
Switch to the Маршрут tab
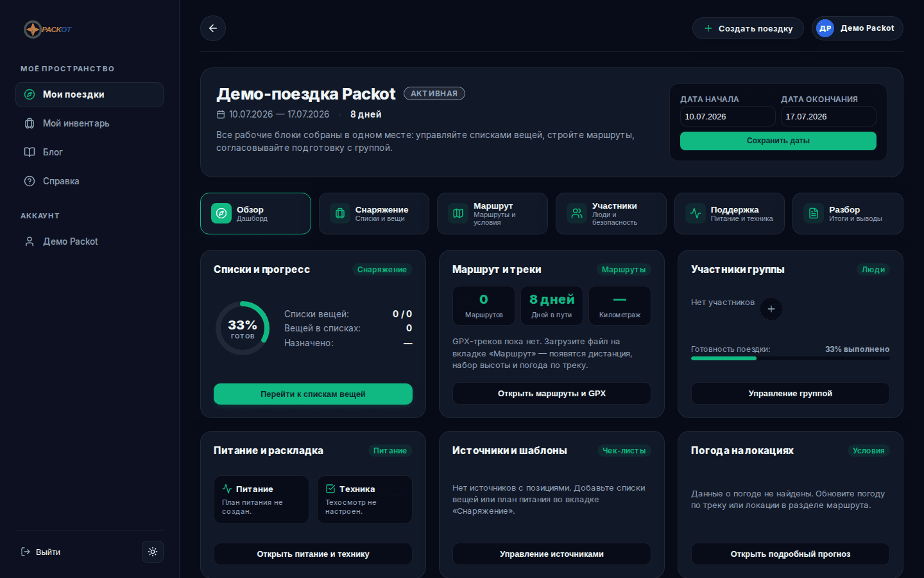click(x=492, y=213)
